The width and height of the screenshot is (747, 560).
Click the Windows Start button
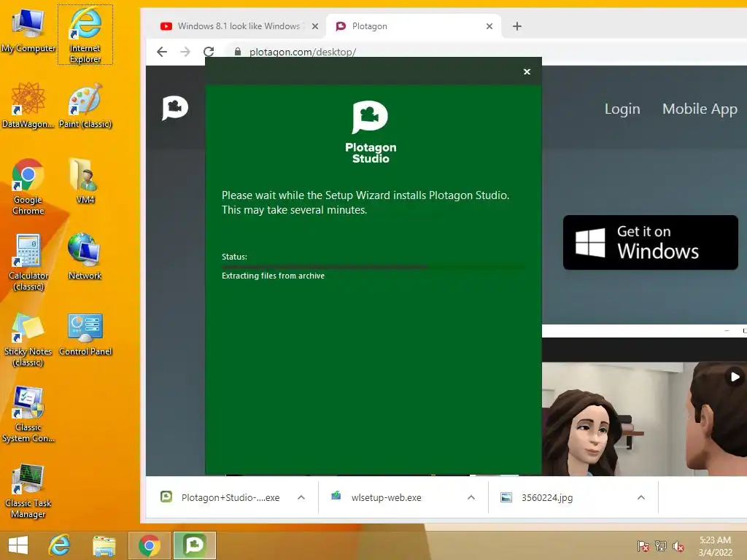(x=18, y=545)
